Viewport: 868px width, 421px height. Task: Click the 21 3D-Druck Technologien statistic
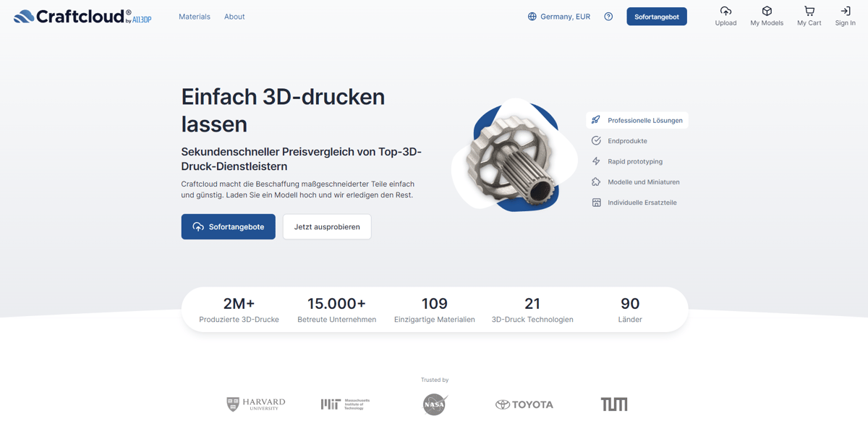click(532, 310)
